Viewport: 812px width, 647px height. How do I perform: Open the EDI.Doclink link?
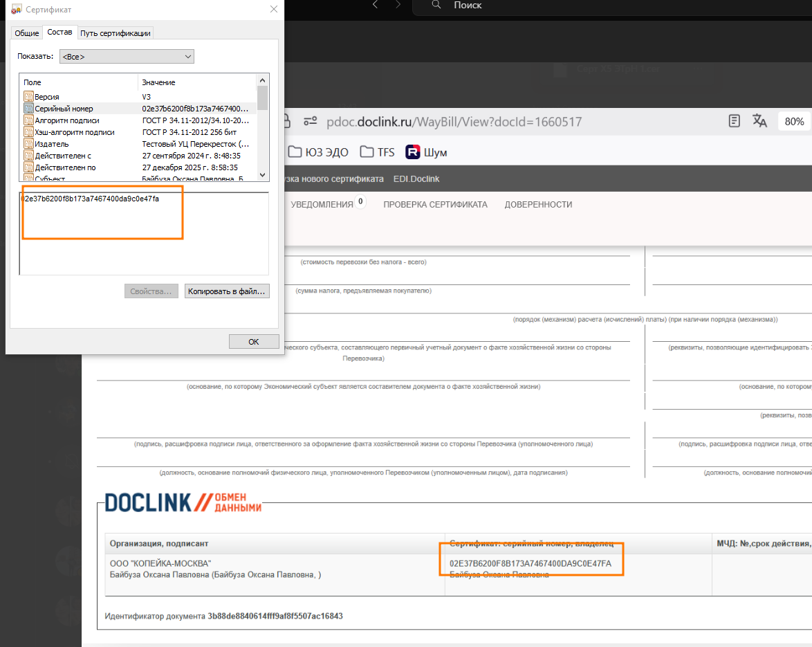click(x=416, y=179)
